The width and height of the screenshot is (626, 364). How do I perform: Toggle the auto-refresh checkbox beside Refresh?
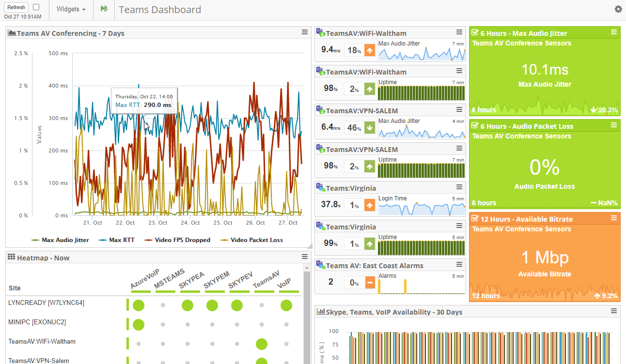(x=36, y=7)
